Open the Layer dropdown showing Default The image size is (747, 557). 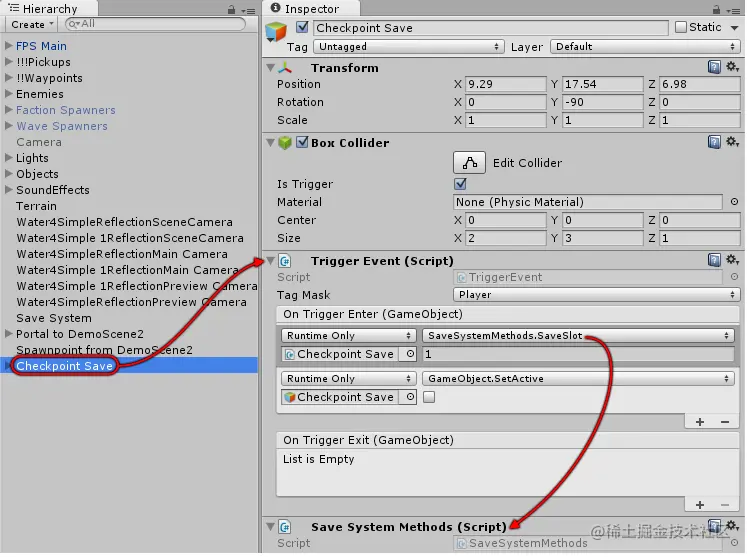645,47
